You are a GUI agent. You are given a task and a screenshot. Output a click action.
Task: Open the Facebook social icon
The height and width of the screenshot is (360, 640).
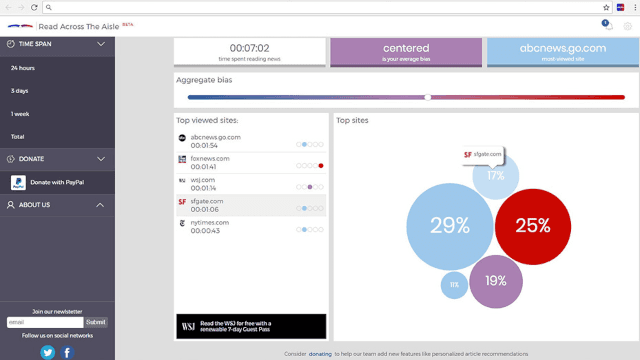click(x=67, y=352)
